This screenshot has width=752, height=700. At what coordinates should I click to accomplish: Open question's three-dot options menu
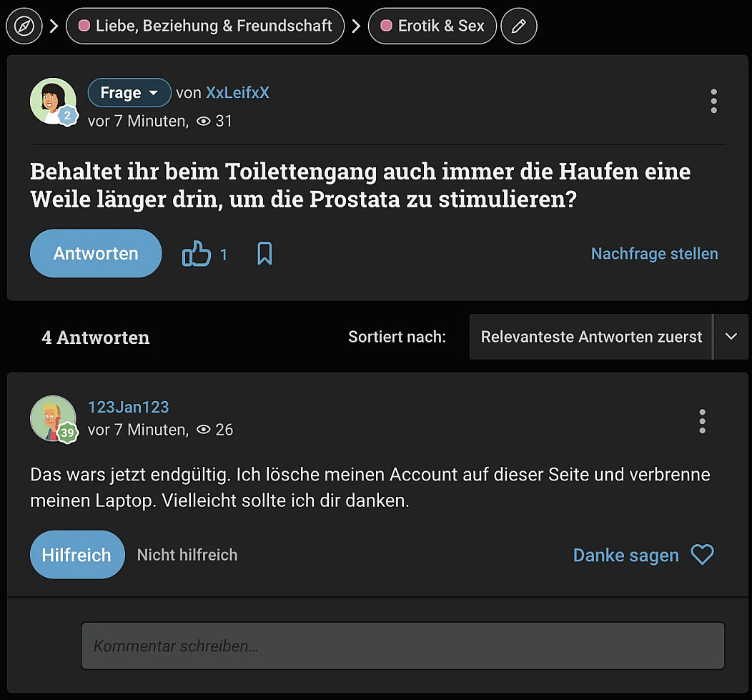[713, 102]
